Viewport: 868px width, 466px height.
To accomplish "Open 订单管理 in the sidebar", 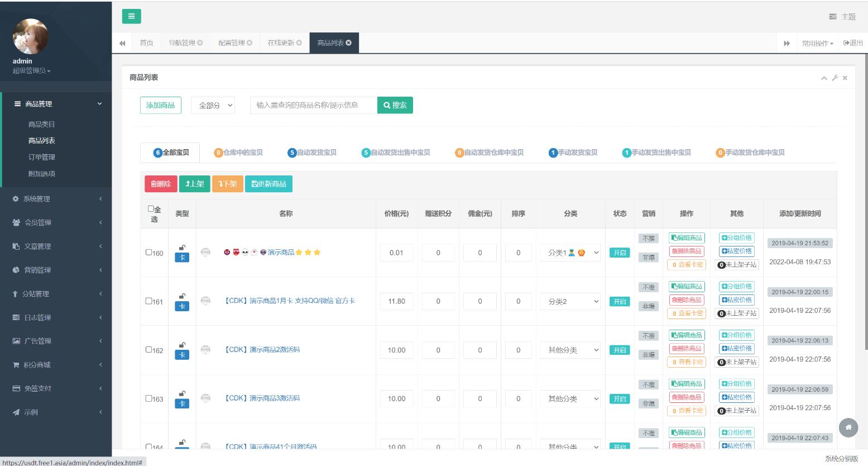I will coord(42,157).
